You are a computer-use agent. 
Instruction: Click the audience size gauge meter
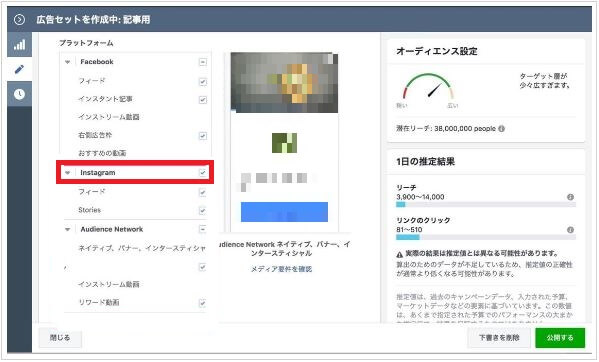428,87
